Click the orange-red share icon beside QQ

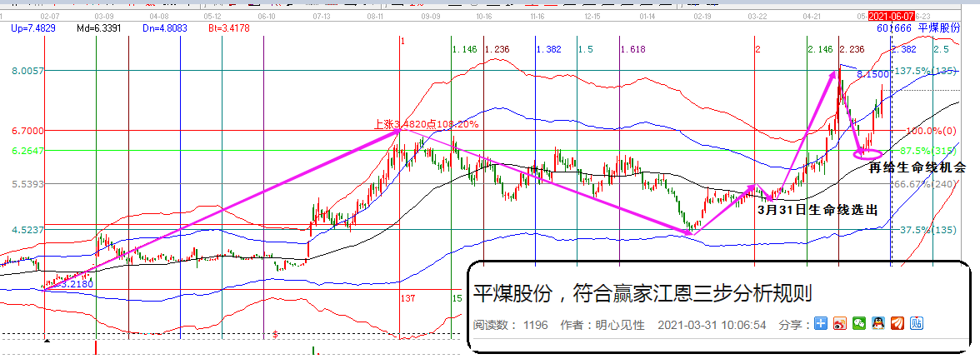click(897, 323)
